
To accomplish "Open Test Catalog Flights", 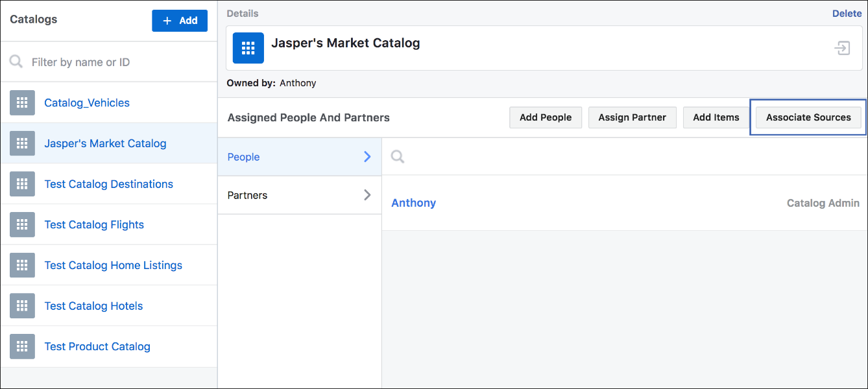I will (94, 224).
